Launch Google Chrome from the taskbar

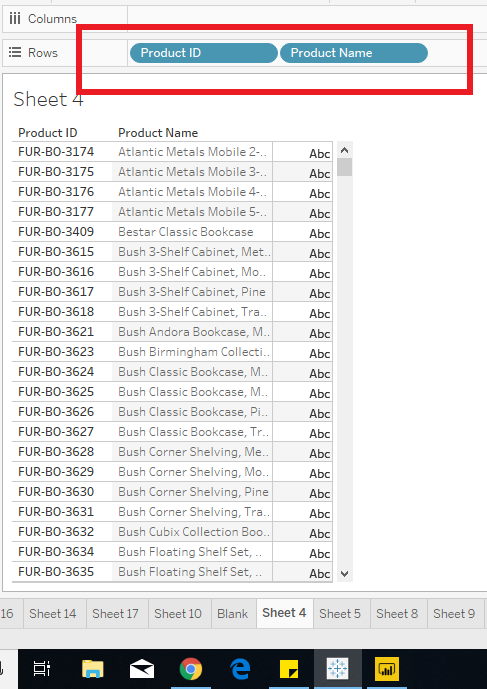tap(191, 669)
